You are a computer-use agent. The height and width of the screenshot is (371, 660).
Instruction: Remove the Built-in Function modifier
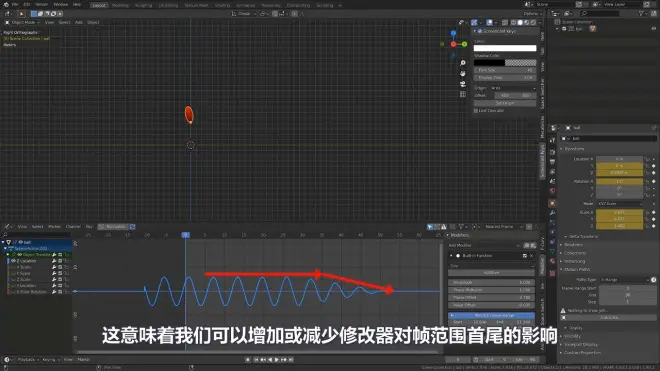tap(532, 256)
